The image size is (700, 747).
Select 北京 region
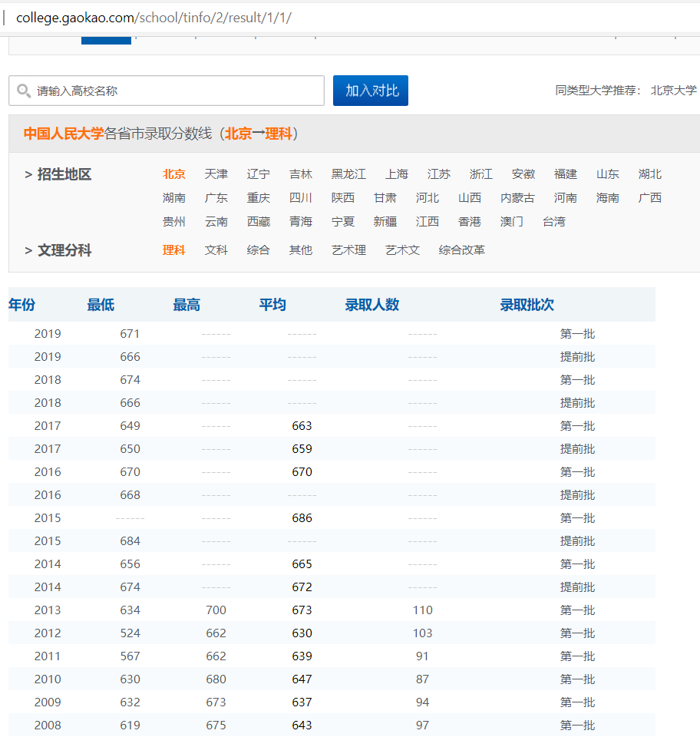click(x=173, y=174)
